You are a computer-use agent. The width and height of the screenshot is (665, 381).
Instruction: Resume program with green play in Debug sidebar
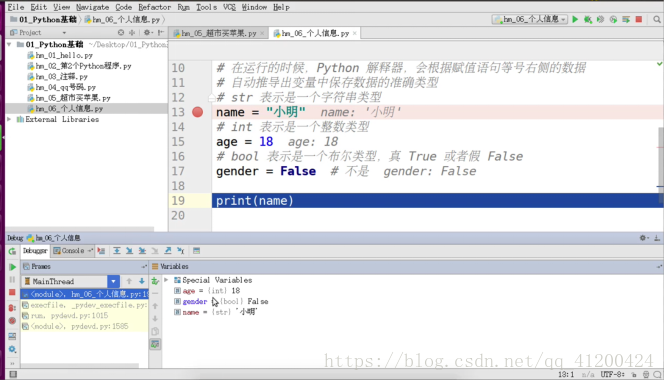[x=12, y=267]
